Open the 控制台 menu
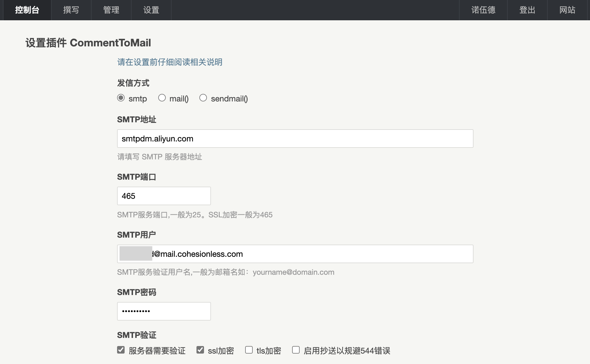Image resolution: width=590 pixels, height=364 pixels. [27, 10]
